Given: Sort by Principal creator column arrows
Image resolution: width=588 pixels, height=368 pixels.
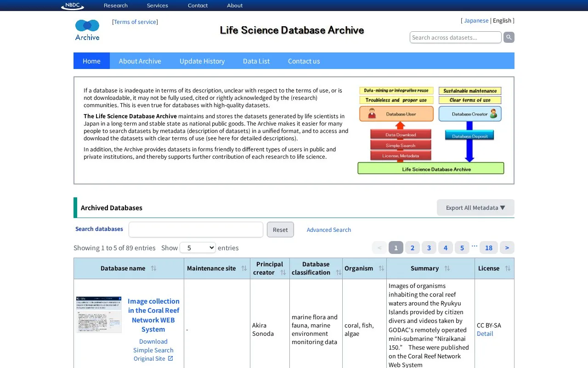Looking at the screenshot, I should (x=283, y=272).
